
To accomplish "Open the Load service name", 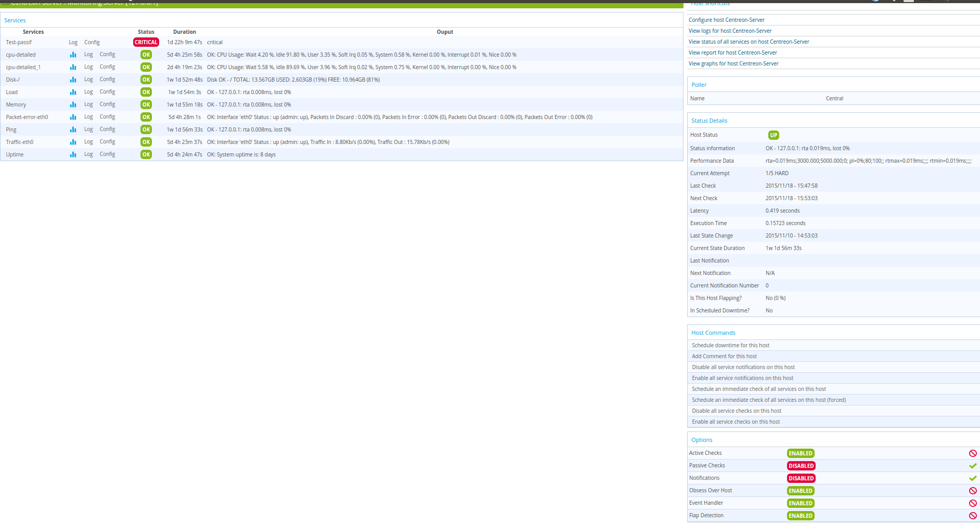I will (x=12, y=92).
